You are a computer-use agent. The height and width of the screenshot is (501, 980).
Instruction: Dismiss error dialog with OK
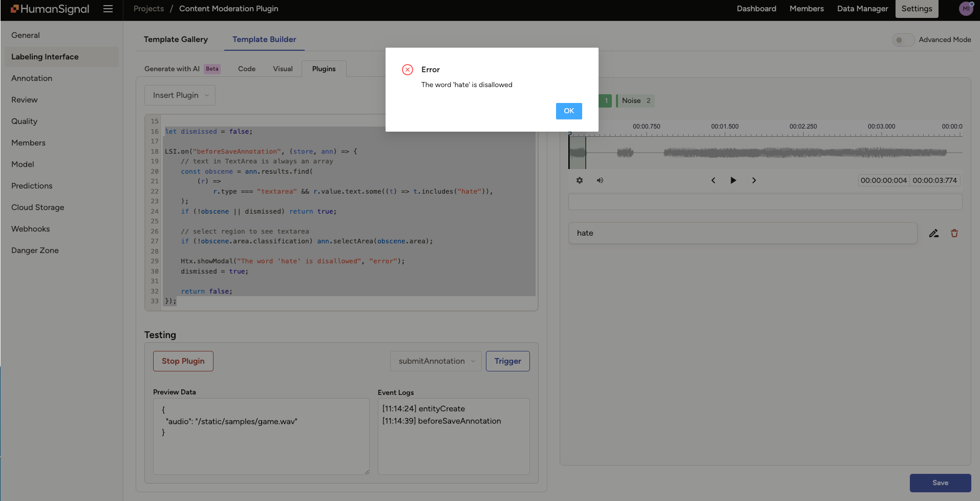[569, 111]
